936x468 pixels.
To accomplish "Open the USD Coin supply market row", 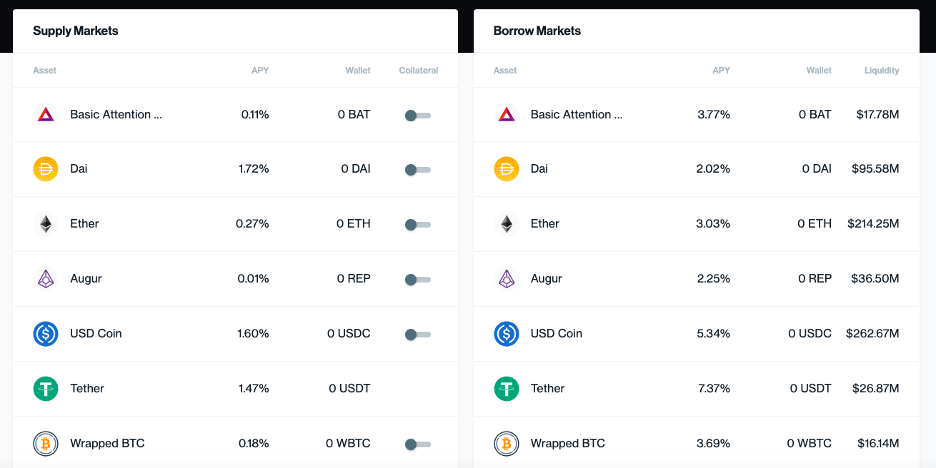I will (x=235, y=334).
